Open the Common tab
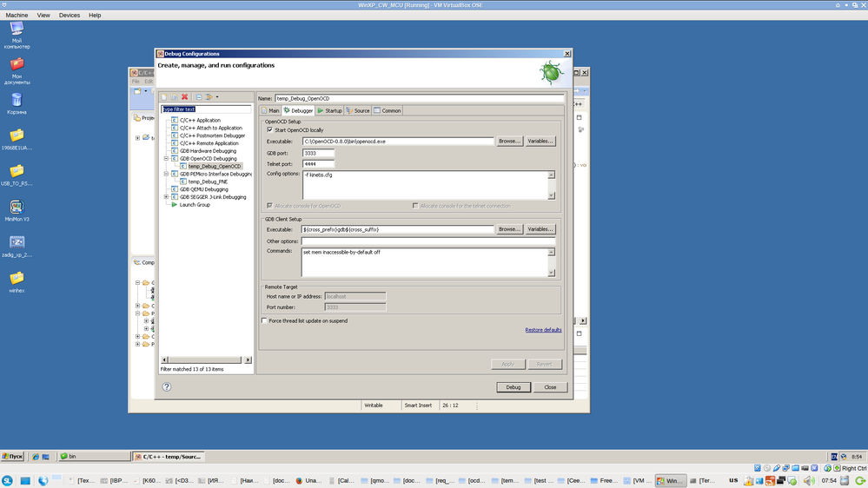868x488 pixels. point(388,110)
